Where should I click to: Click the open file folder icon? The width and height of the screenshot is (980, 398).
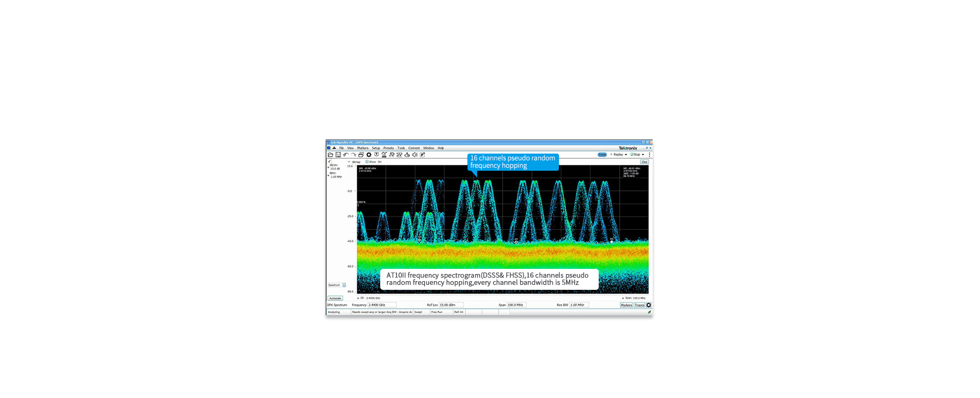330,155
